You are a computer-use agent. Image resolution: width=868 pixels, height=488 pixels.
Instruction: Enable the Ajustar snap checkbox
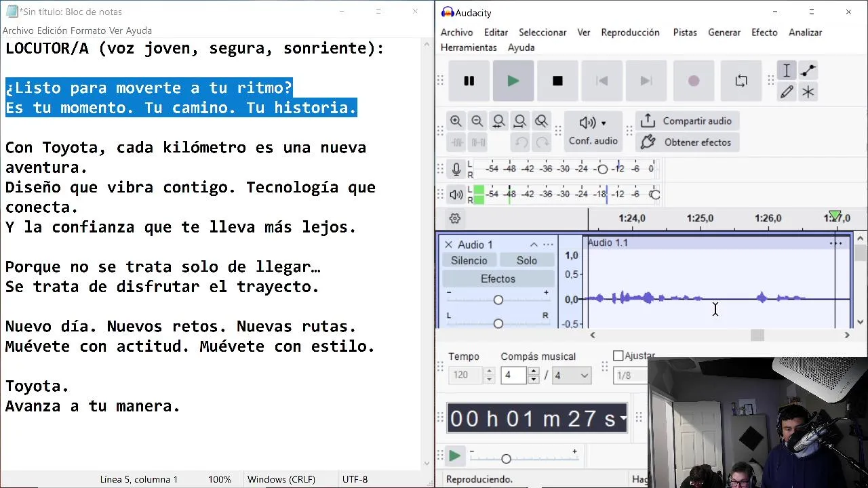[x=618, y=356]
